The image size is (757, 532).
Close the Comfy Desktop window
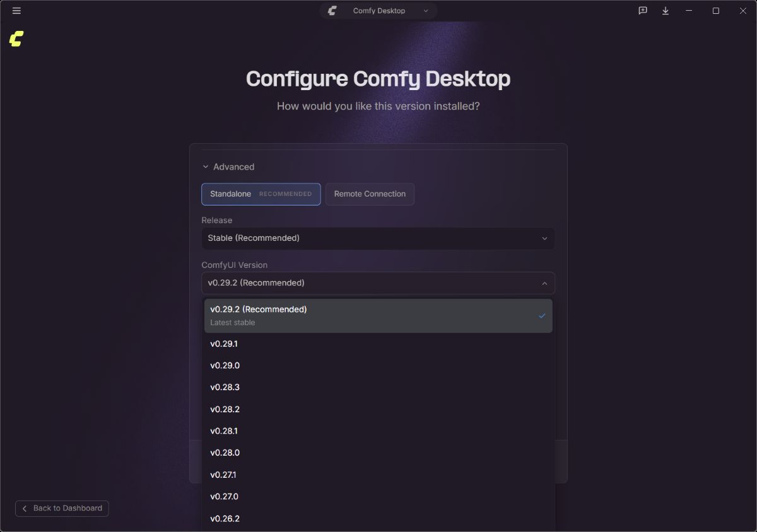tap(742, 11)
